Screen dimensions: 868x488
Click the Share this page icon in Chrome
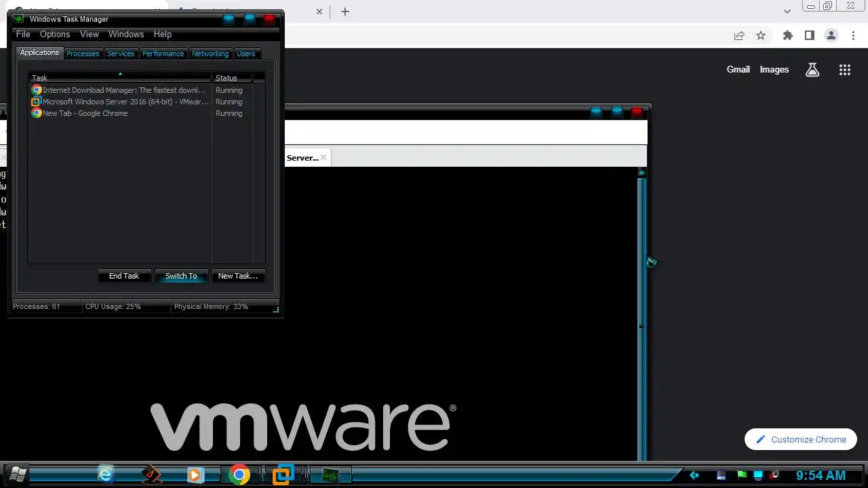tap(739, 35)
